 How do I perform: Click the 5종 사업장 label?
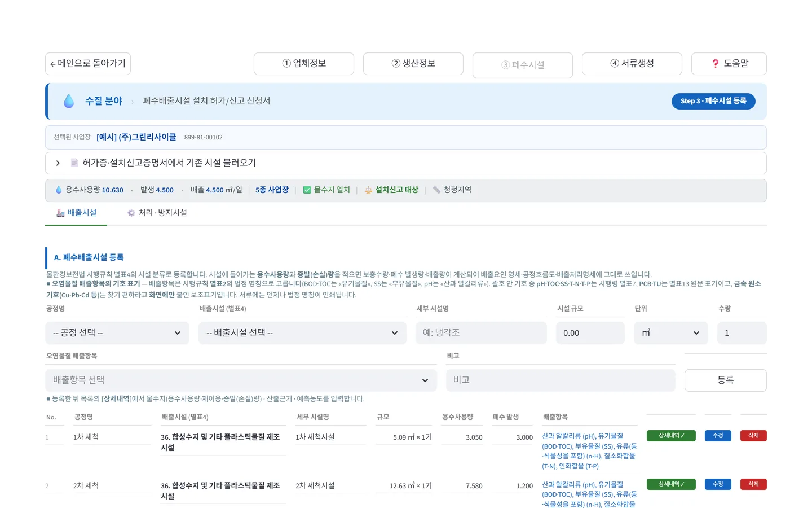click(x=272, y=190)
